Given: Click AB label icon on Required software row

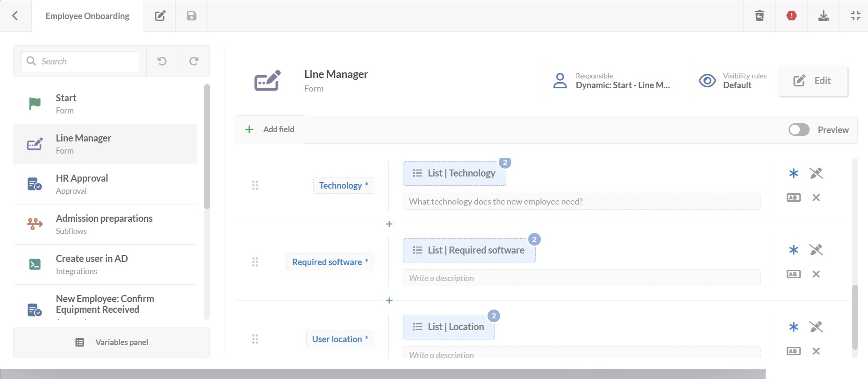Looking at the screenshot, I should point(794,274).
